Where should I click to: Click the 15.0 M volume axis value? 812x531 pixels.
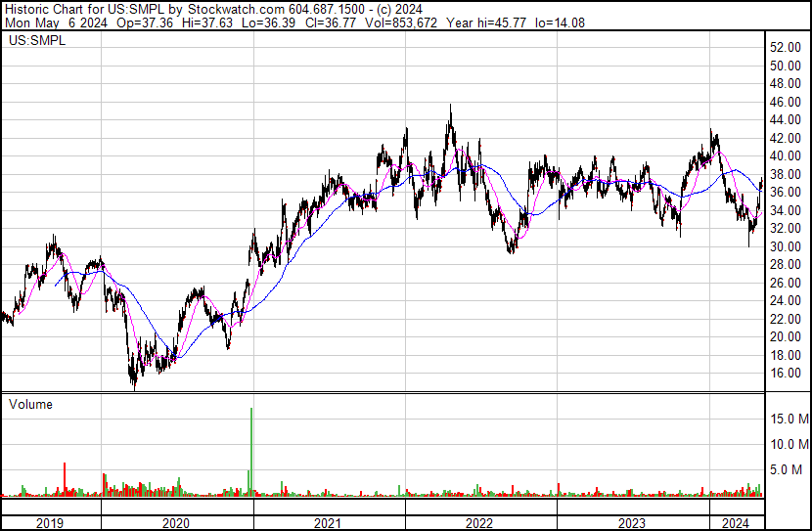click(789, 419)
